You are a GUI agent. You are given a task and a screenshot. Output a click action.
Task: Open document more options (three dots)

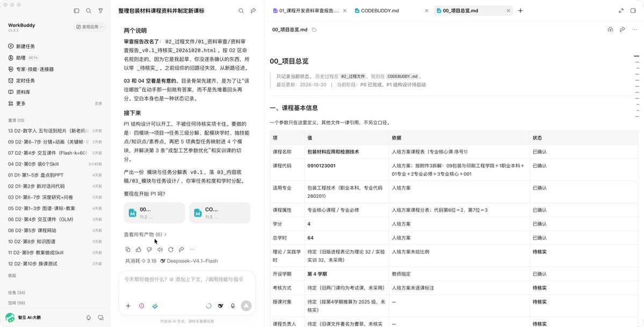(634, 30)
